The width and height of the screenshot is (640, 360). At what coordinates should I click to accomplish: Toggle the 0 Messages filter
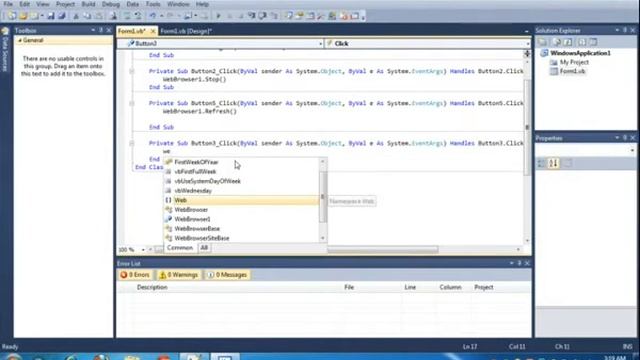click(x=227, y=275)
